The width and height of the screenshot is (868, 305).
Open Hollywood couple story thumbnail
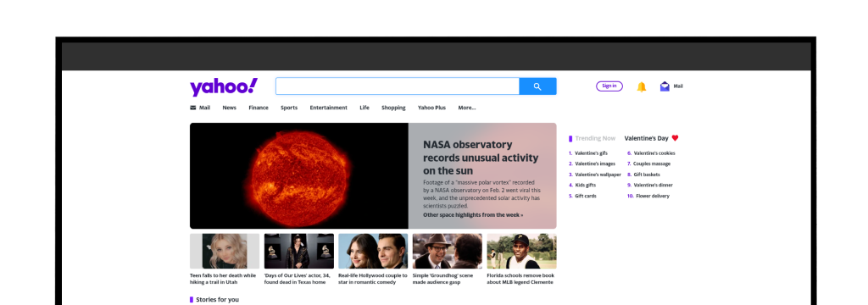coord(373,252)
